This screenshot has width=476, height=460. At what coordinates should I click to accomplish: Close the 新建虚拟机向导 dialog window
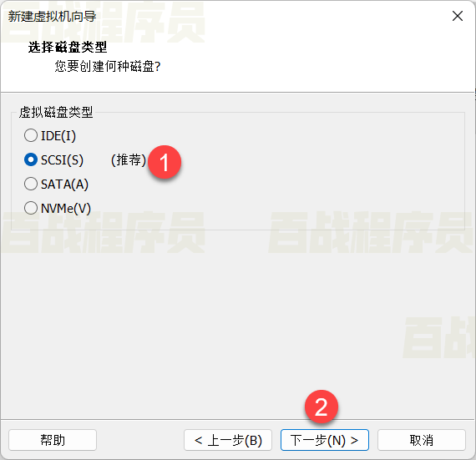457,16
